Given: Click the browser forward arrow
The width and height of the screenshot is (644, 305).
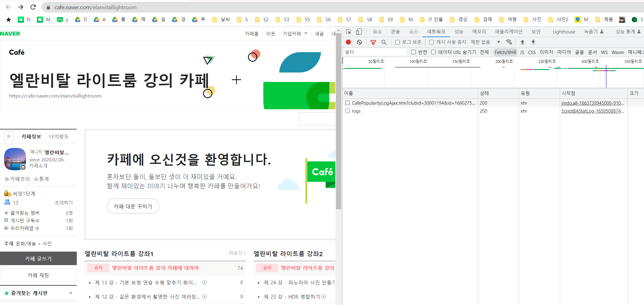Looking at the screenshot, I should [21, 7].
